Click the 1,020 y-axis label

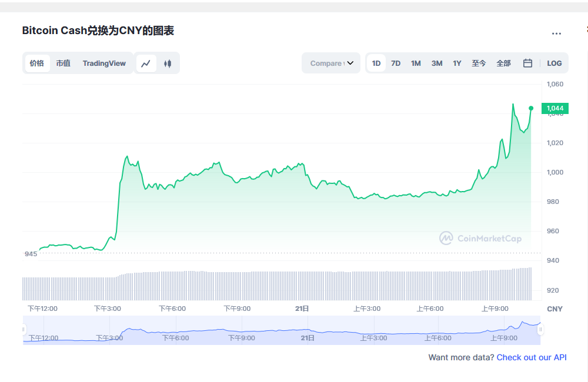555,143
